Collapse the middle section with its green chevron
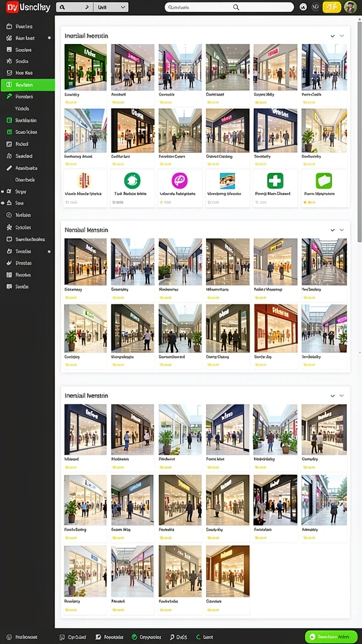The width and height of the screenshot is (362, 644). point(332,230)
